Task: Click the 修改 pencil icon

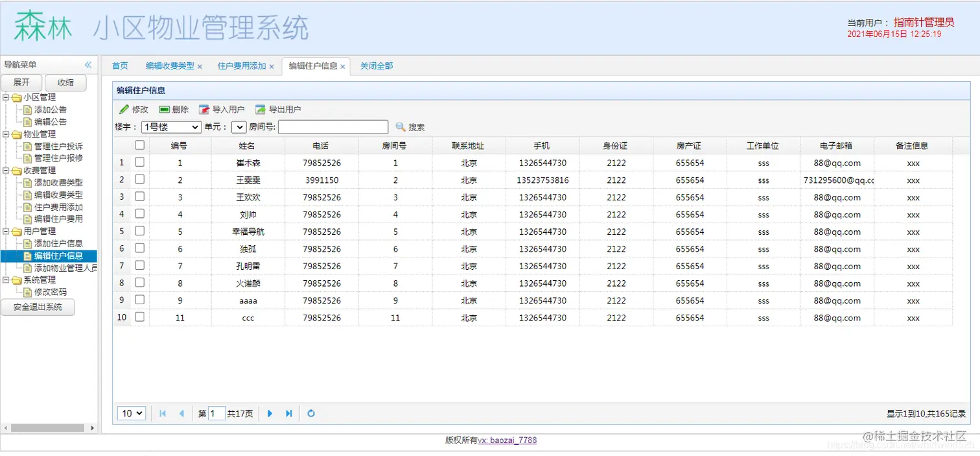Action: 124,110
